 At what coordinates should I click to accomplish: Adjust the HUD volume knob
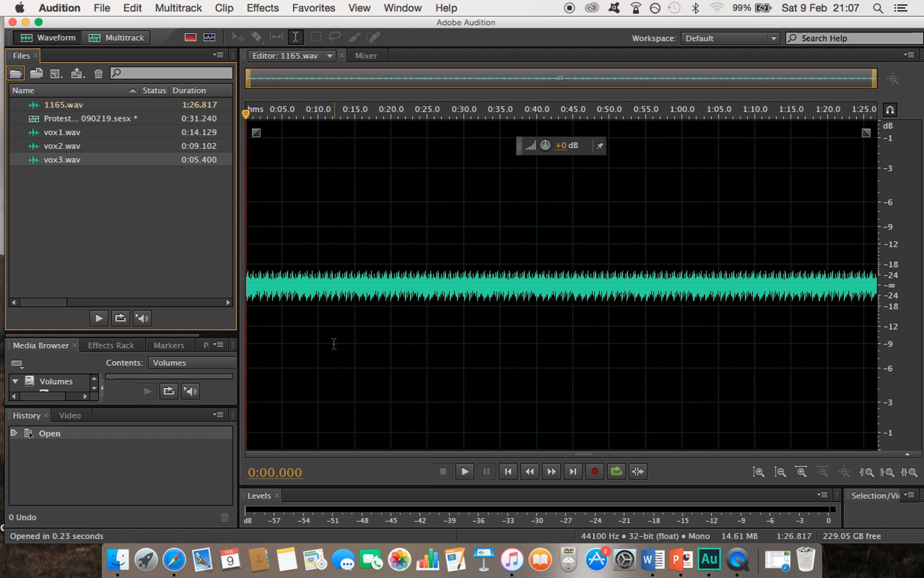point(545,146)
